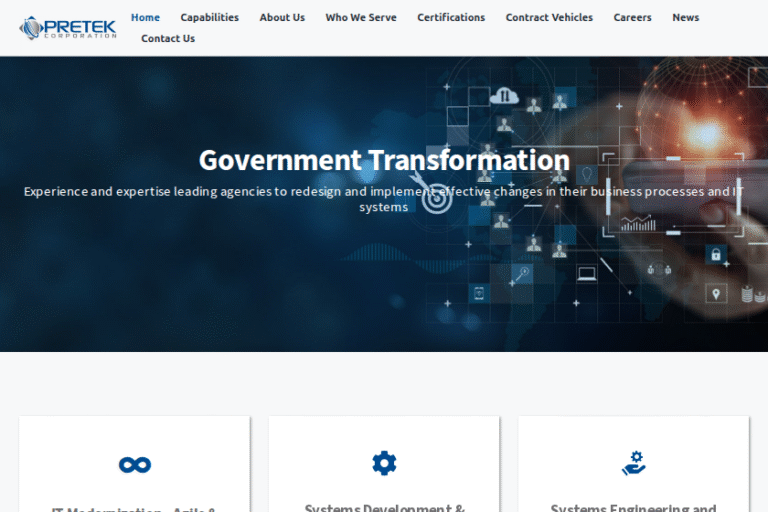Open the About Us page
The width and height of the screenshot is (768, 512).
(x=282, y=17)
